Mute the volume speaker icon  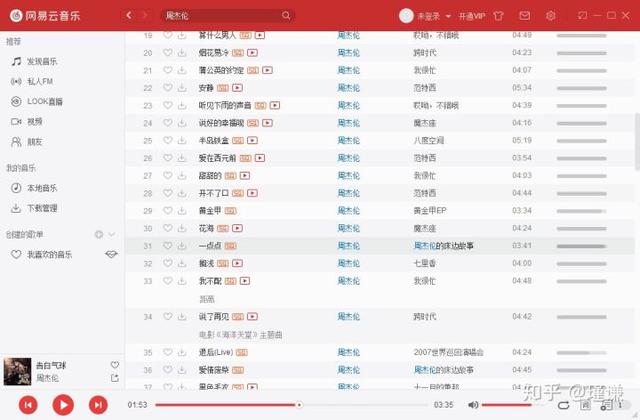click(473, 405)
